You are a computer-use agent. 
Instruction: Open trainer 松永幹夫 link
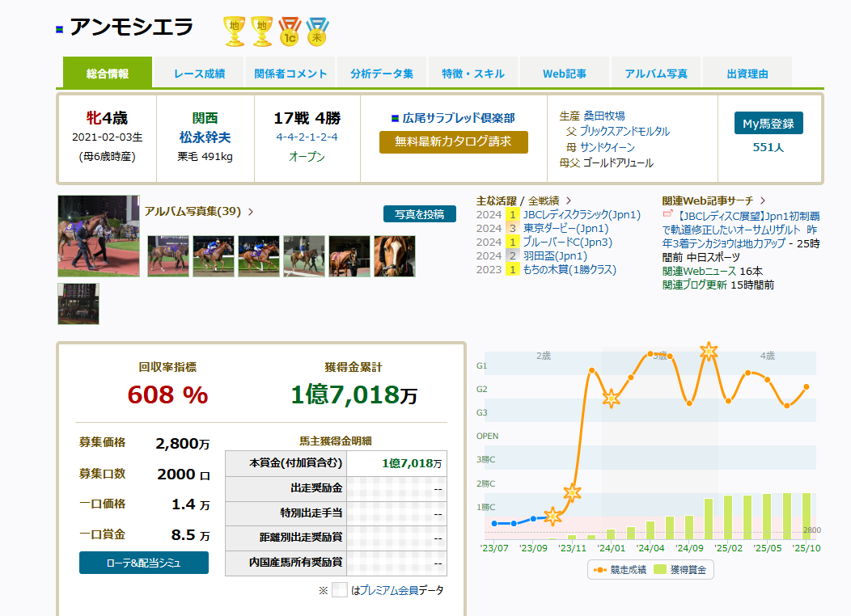pos(205,137)
